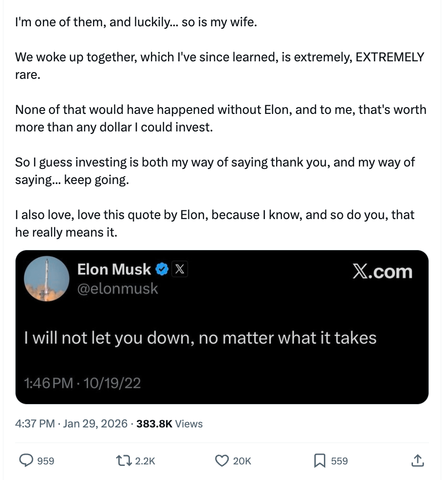
Task: Click the @elonmusk handle
Action: [x=117, y=289]
